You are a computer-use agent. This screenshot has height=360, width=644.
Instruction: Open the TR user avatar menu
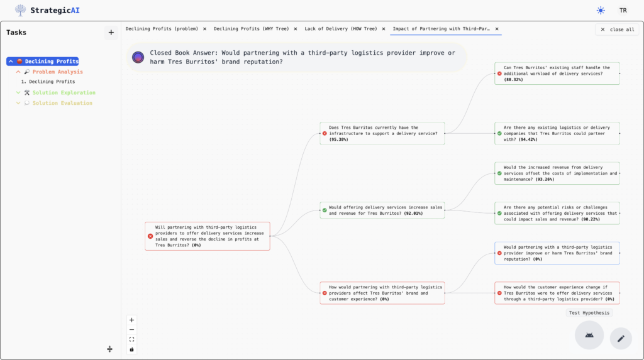pos(623,10)
